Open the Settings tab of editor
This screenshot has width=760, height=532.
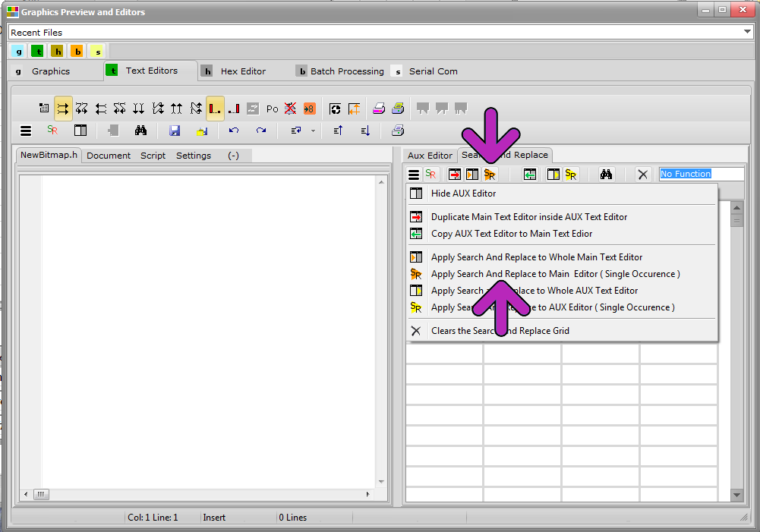194,156
